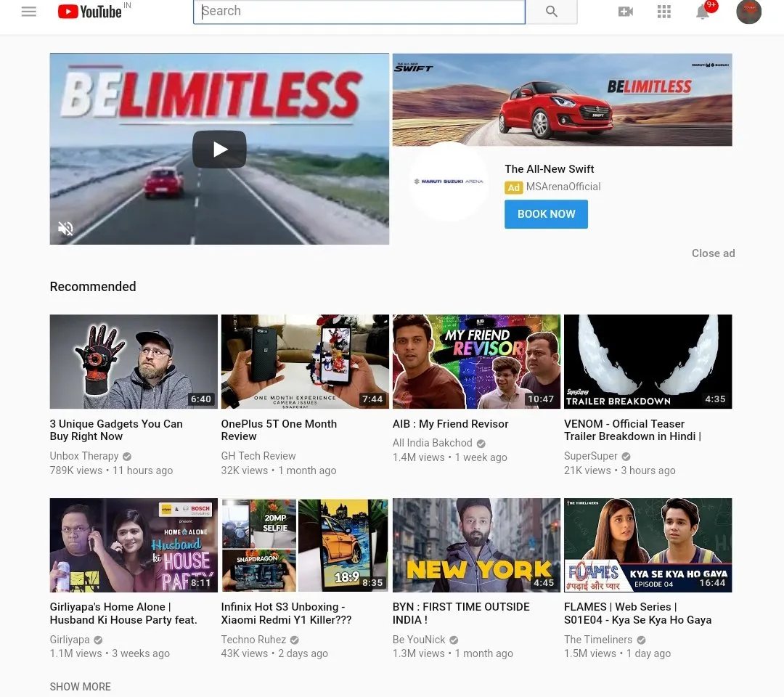Unmute the Swift ad video
The image size is (784, 697).
[65, 229]
